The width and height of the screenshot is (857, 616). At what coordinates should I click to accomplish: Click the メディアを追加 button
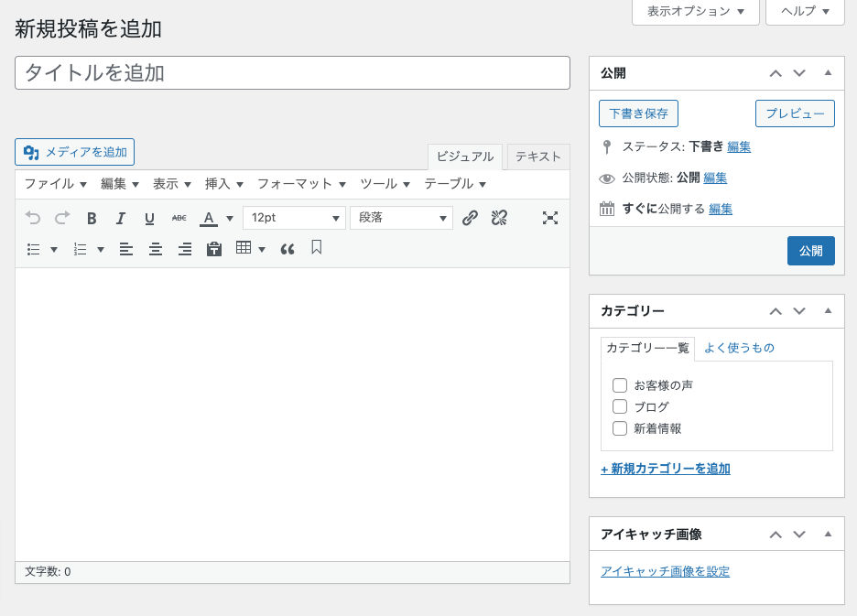click(74, 152)
